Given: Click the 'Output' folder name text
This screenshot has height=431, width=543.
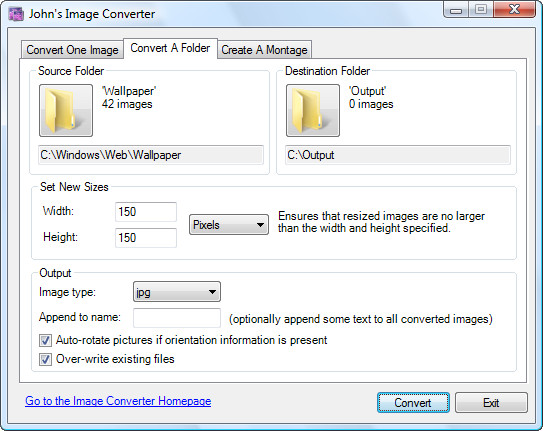Looking at the screenshot, I should pos(367,91).
